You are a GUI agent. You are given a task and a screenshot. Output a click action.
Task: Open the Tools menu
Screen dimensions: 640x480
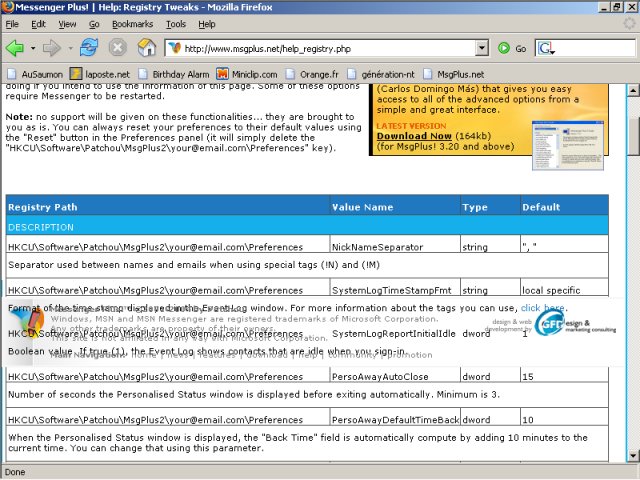(x=176, y=23)
